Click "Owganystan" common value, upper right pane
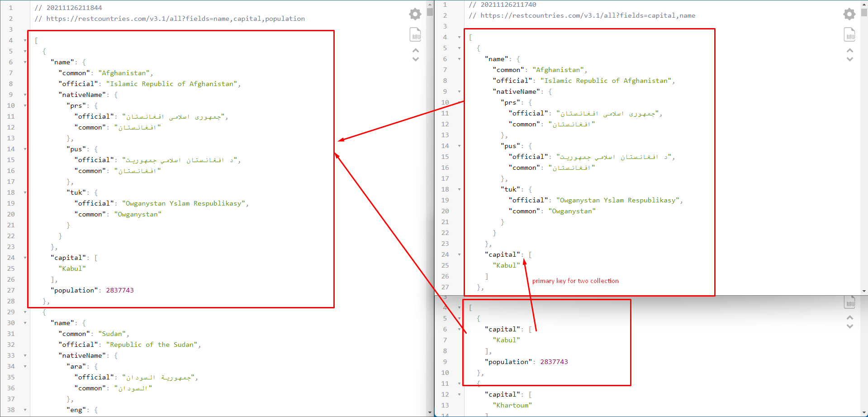This screenshot has width=868, height=417. (572, 211)
